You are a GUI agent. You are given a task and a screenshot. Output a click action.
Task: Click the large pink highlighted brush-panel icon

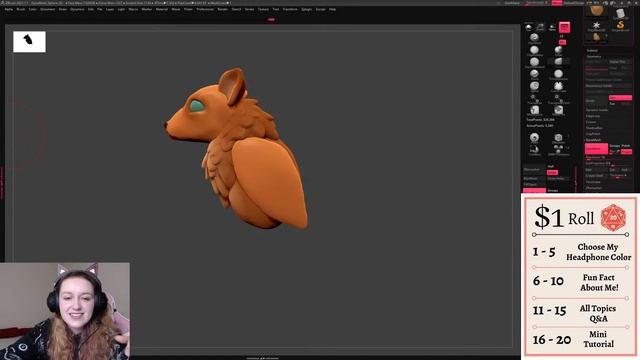click(564, 27)
